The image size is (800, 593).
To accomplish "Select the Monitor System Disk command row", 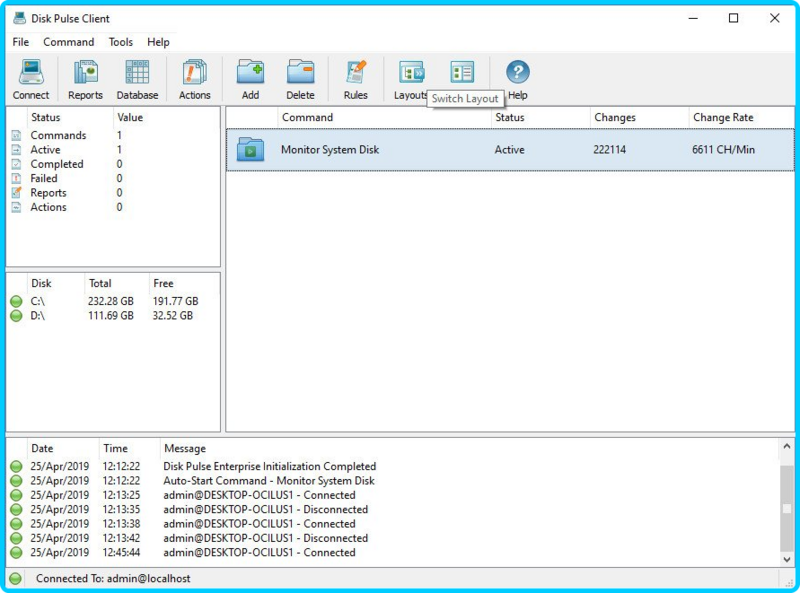I will coord(510,150).
